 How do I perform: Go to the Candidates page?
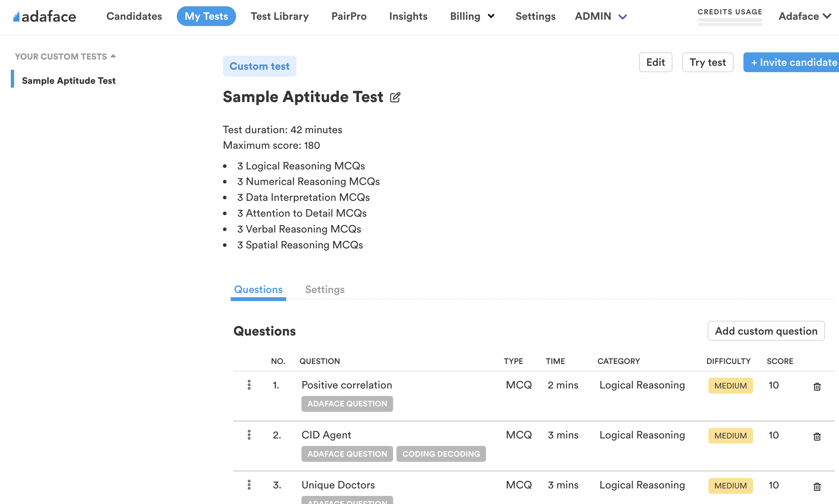(134, 16)
